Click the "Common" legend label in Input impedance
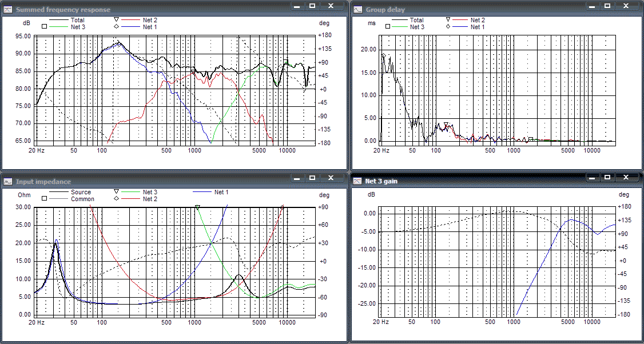The height and width of the screenshot is (344, 644). pos(82,199)
